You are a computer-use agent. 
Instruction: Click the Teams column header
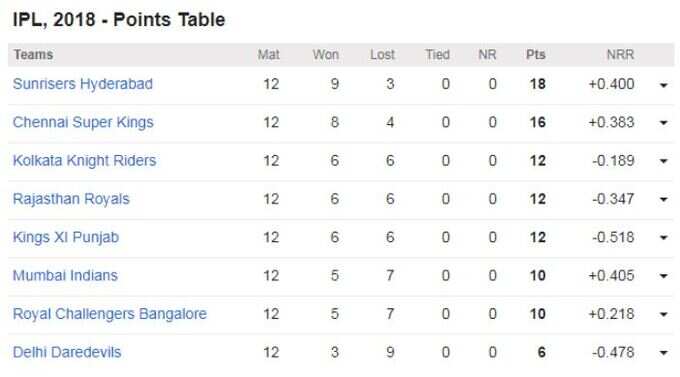pos(33,55)
